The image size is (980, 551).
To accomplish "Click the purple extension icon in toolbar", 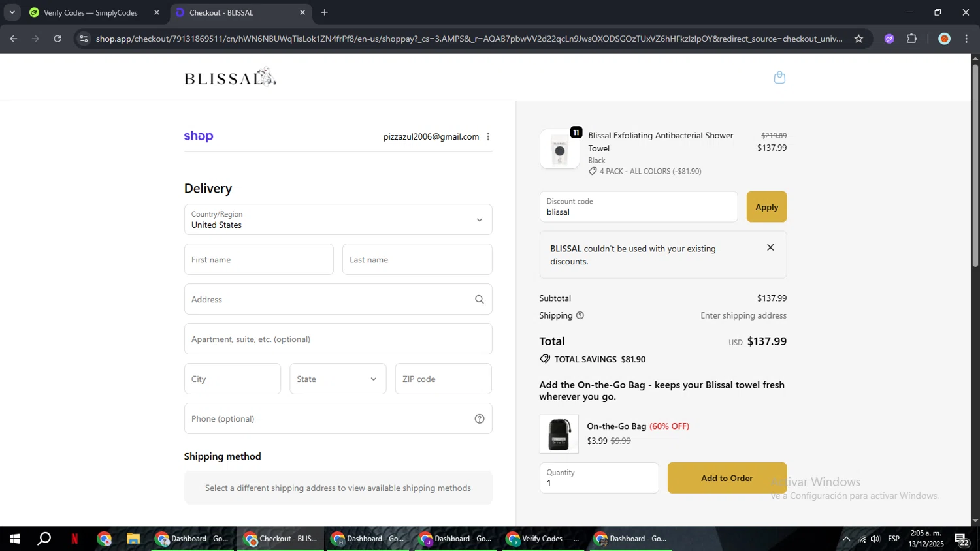I will click(889, 39).
